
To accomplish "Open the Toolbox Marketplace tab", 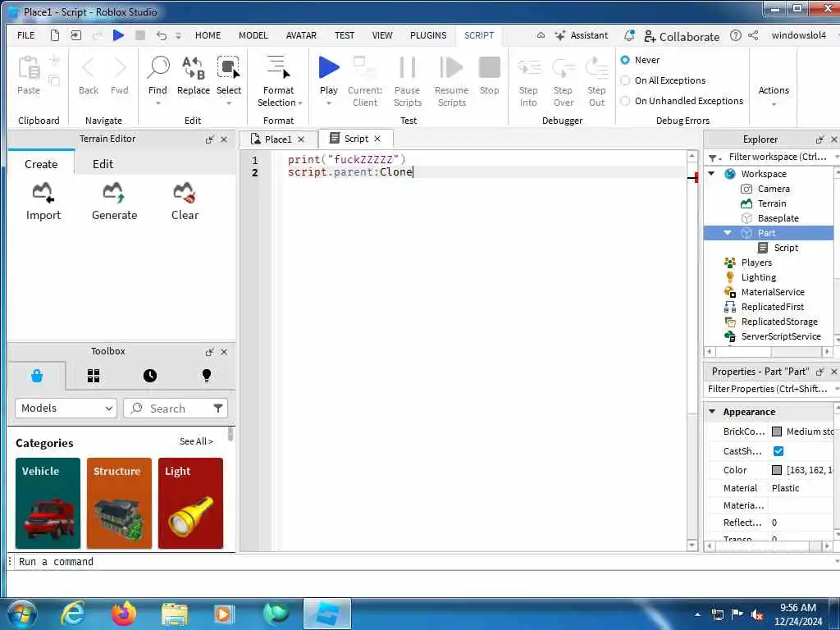I will 36,376.
